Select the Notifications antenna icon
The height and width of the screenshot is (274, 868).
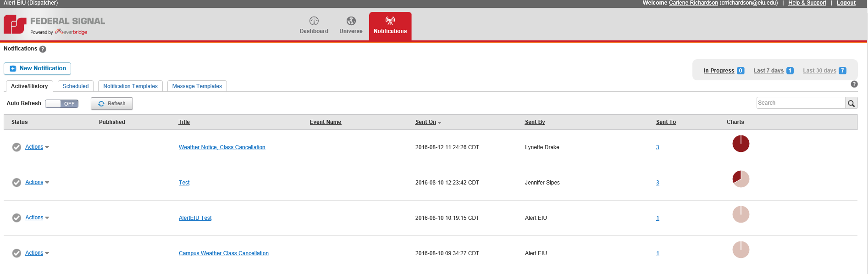coord(390,21)
